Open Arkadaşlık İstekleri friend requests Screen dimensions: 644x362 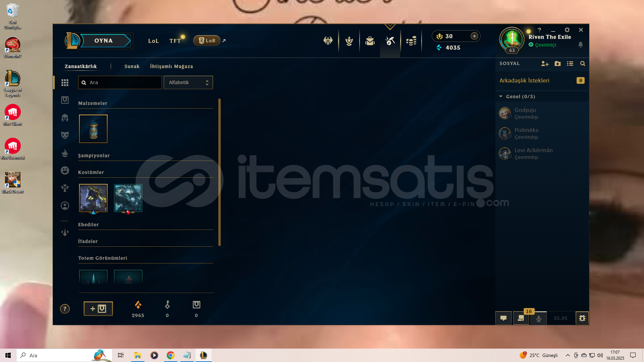click(542, 80)
